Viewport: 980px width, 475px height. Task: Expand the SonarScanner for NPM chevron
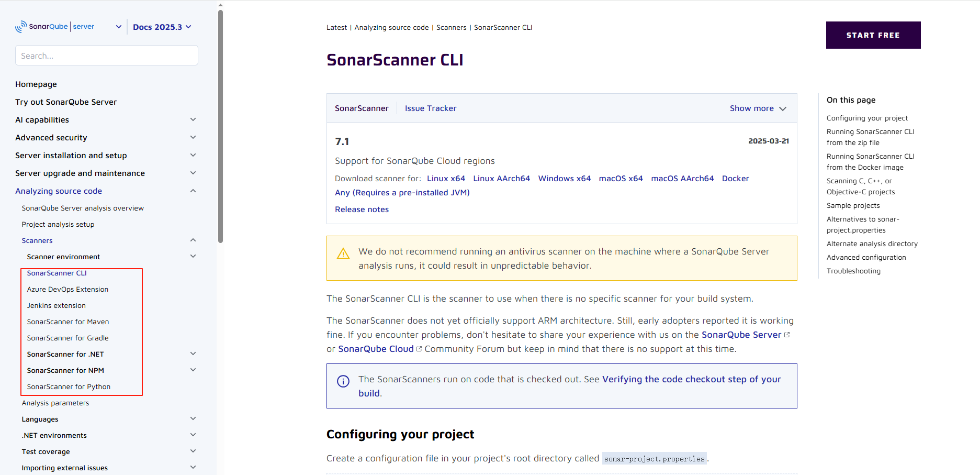point(193,370)
